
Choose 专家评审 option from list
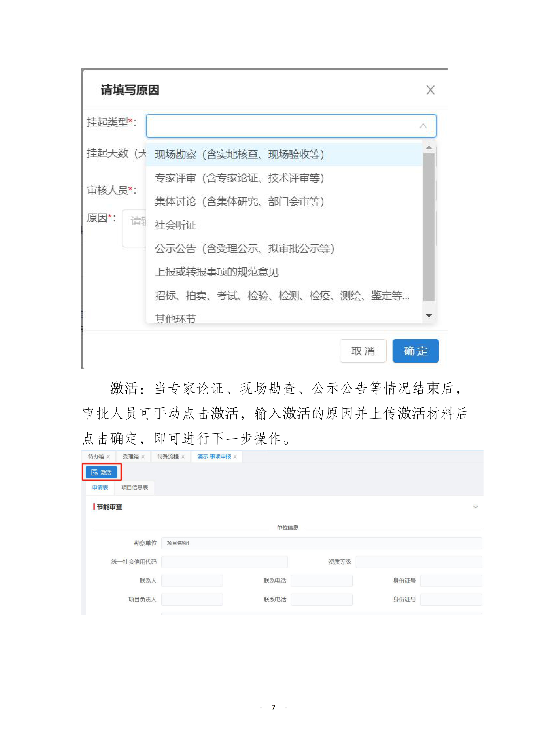(x=240, y=178)
